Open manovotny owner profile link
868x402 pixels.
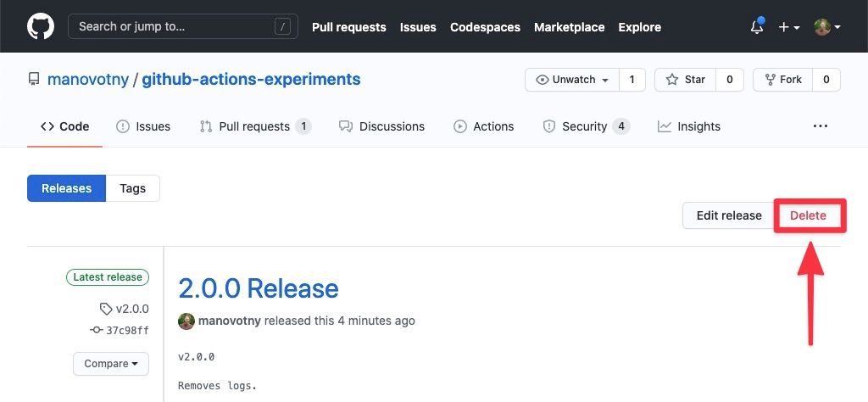tap(88, 79)
